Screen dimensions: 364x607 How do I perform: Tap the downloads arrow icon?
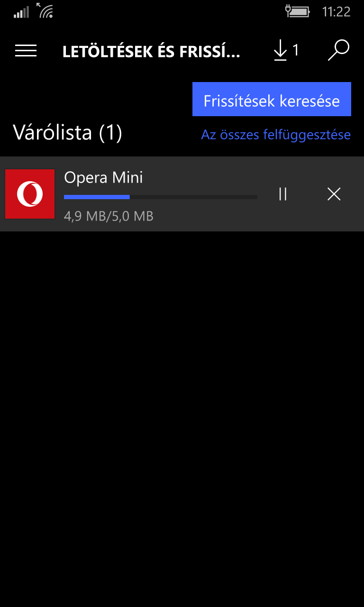(281, 51)
